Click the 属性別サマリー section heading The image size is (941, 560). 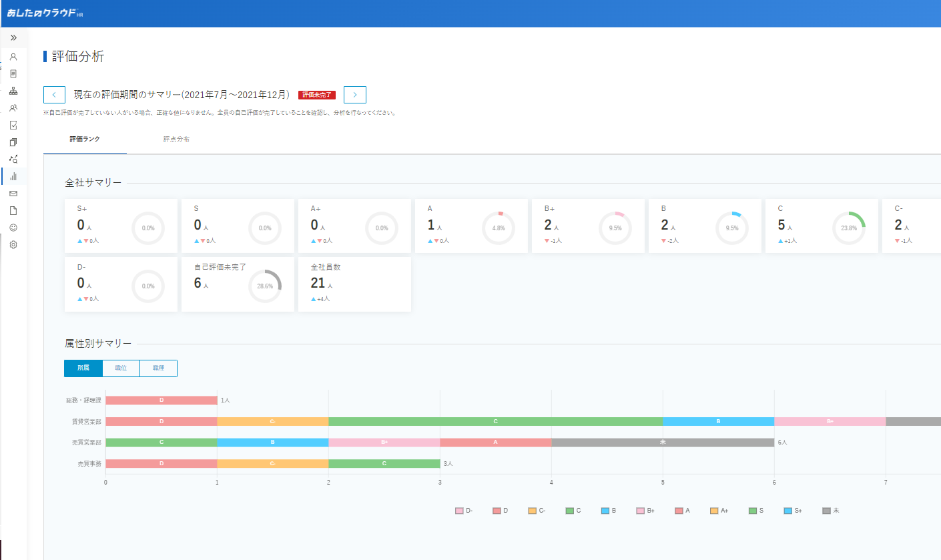pyautogui.click(x=98, y=344)
